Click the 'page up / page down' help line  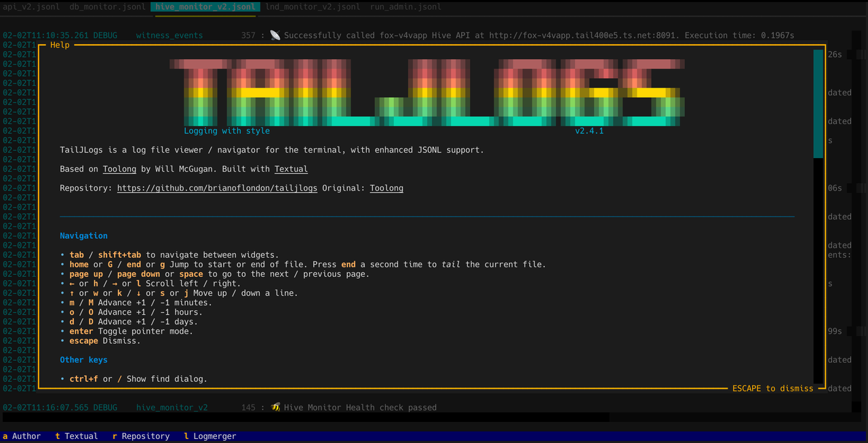coord(214,274)
